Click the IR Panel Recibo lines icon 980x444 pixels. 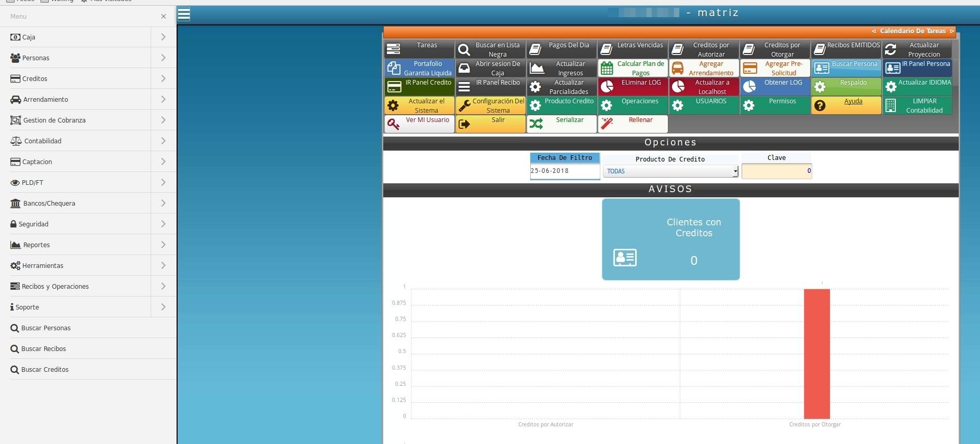tap(464, 87)
